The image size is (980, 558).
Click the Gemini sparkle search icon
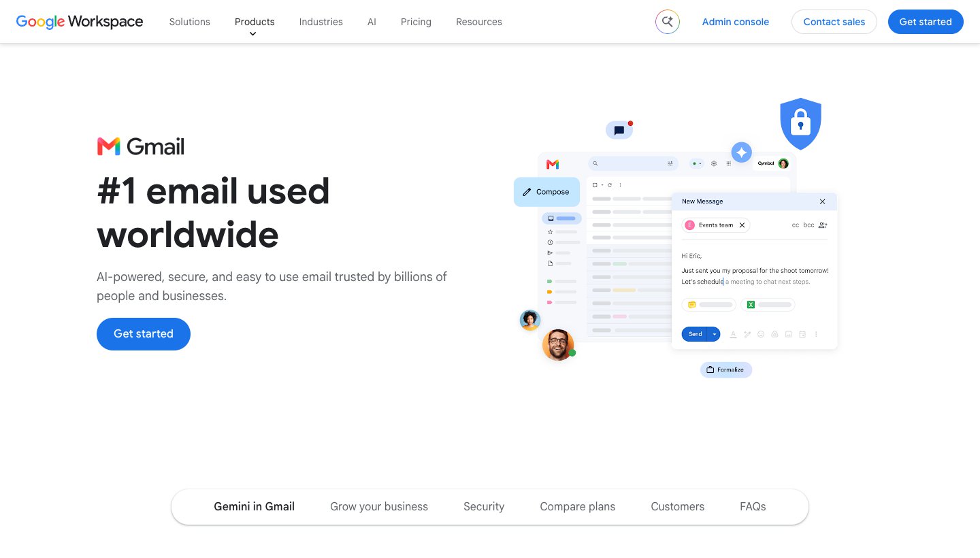(668, 22)
